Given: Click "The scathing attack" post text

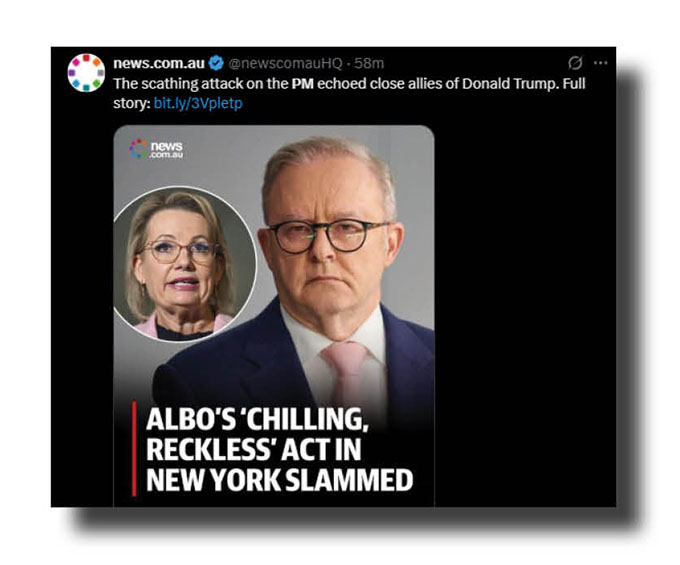Looking at the screenshot, I should click(x=172, y=84).
